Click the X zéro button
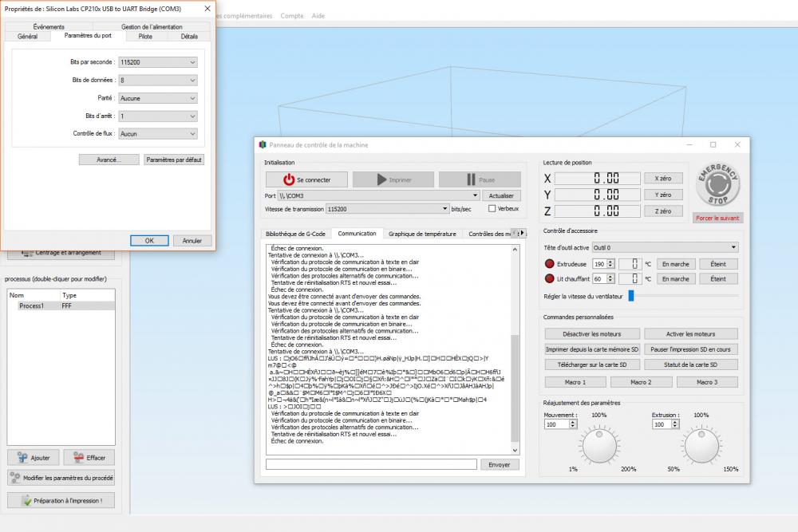The image size is (798, 532). [663, 179]
